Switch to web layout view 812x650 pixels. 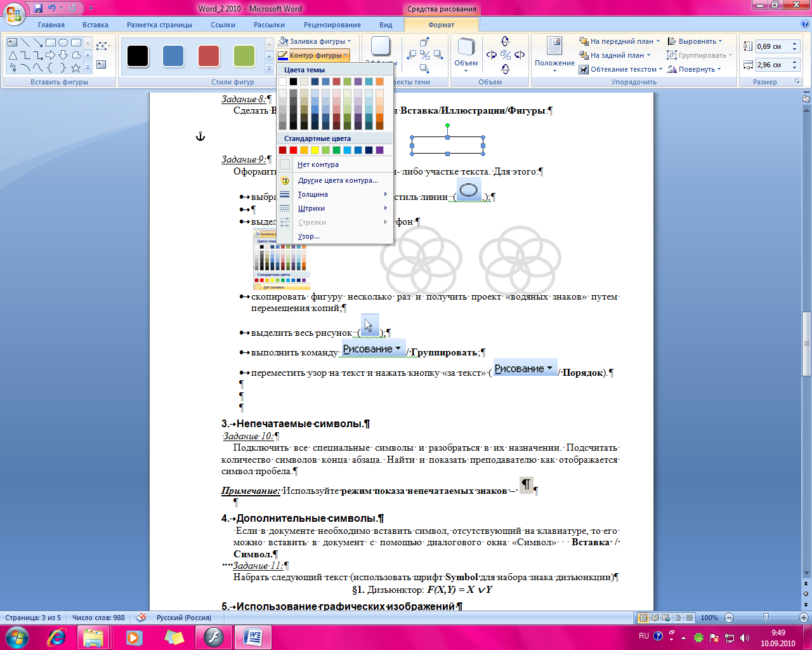667,618
